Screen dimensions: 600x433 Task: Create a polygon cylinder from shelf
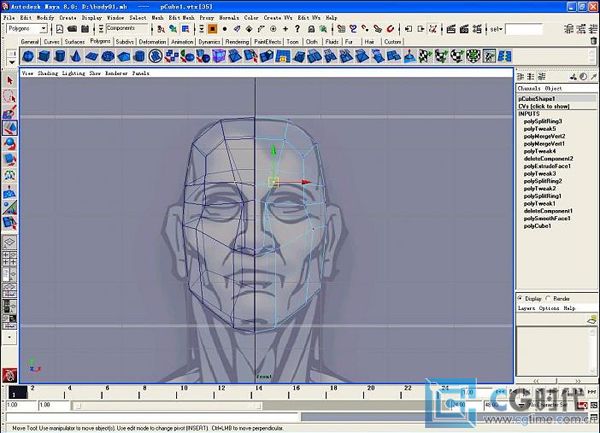[60, 57]
